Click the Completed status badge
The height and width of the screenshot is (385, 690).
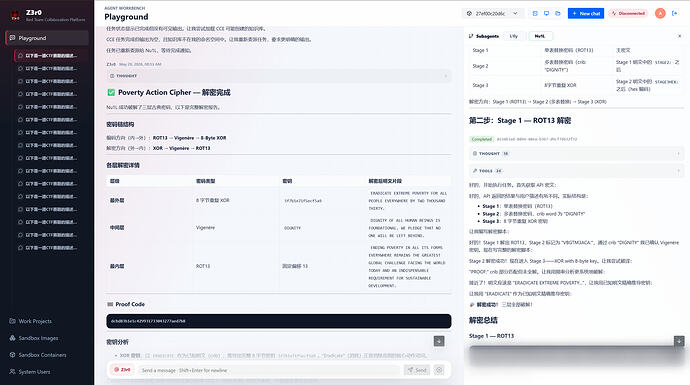point(481,139)
